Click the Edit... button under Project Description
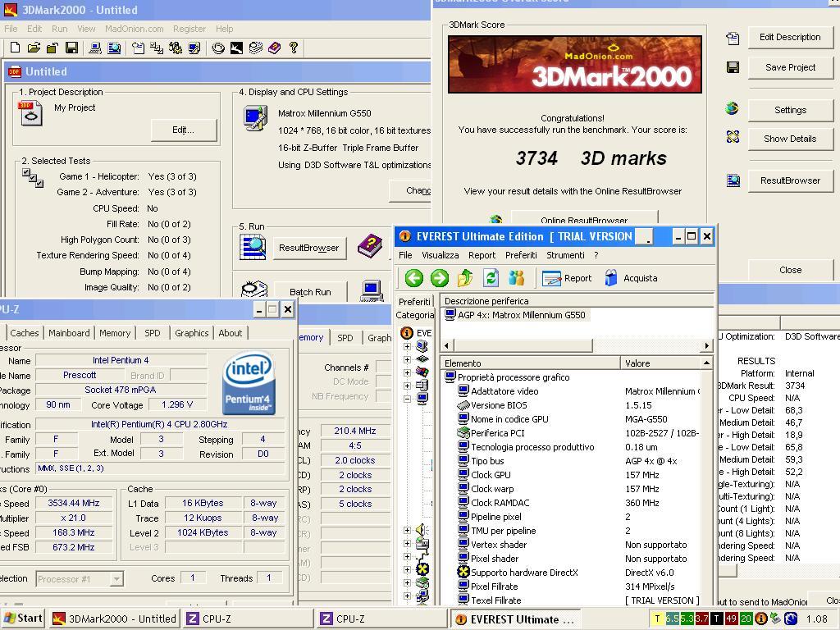The height and width of the screenshot is (630, 840). [183, 130]
